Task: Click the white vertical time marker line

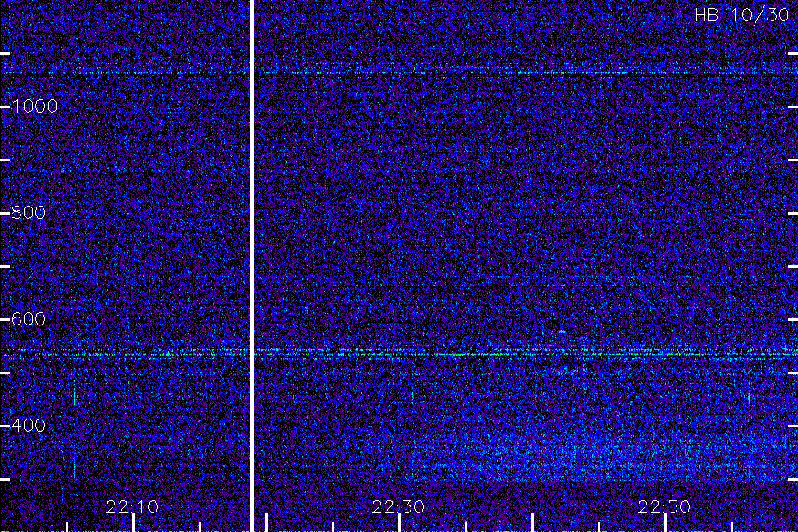Action: click(252, 266)
